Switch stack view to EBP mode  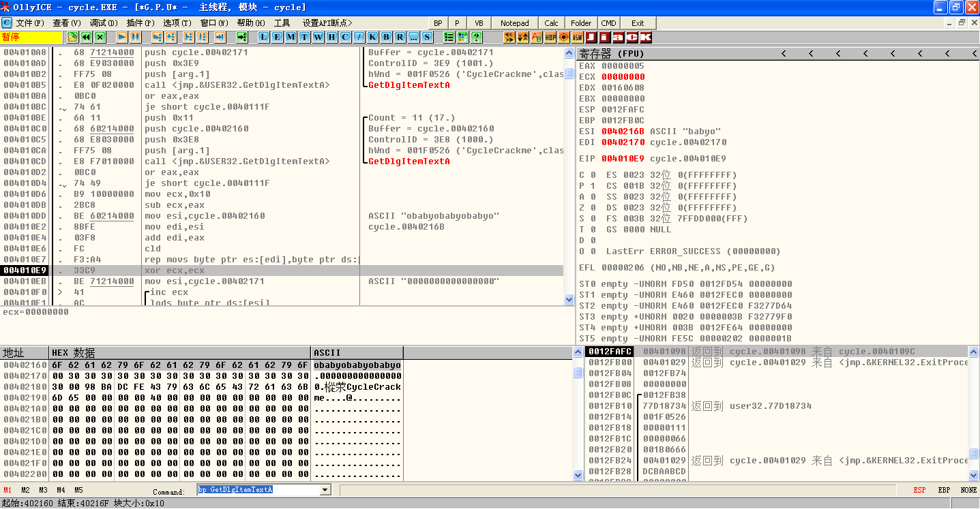[x=944, y=490]
